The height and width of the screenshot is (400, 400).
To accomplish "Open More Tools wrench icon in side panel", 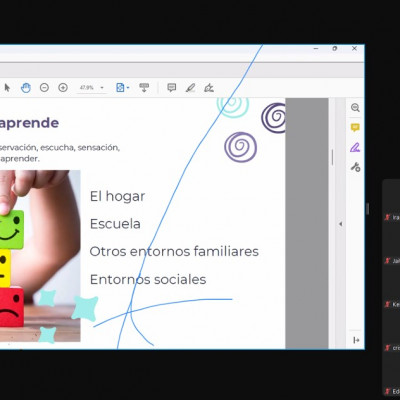I will (355, 167).
